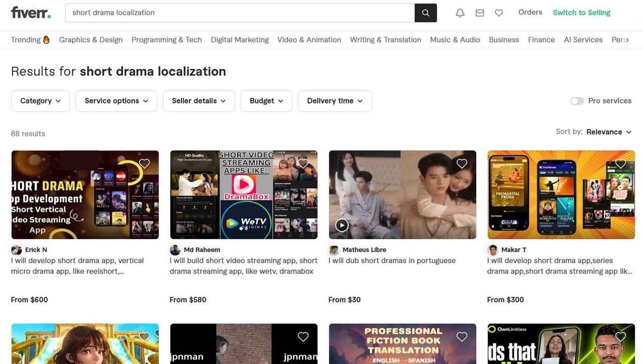Favorite the jpnman gig with heart

[x=303, y=336]
